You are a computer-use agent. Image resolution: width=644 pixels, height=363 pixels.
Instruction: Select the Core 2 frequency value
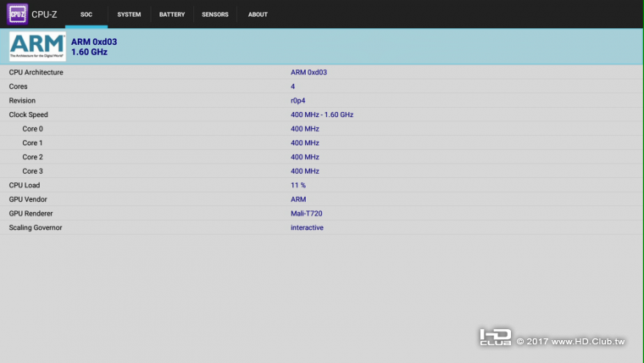[305, 157]
